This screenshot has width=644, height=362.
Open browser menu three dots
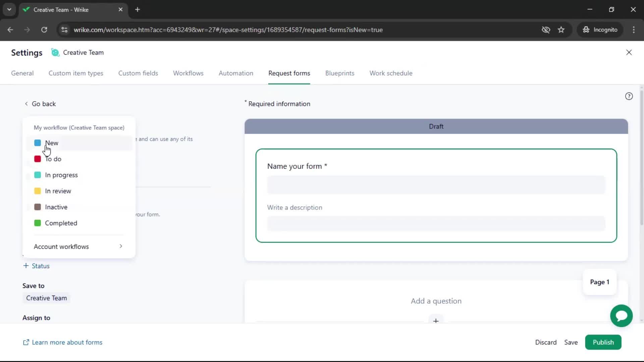(634, 30)
